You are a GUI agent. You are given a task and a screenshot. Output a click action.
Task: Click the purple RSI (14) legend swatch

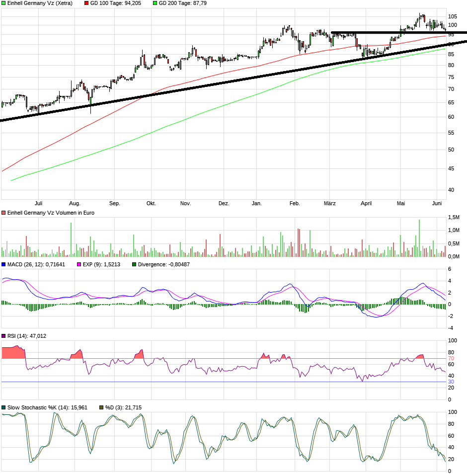pos(4,336)
